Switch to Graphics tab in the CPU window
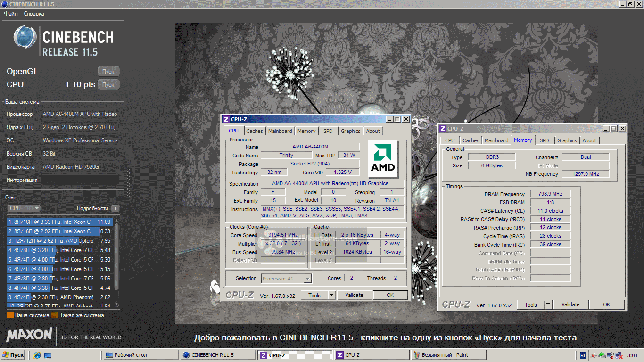Viewport: 644px width, 362px height. (351, 131)
